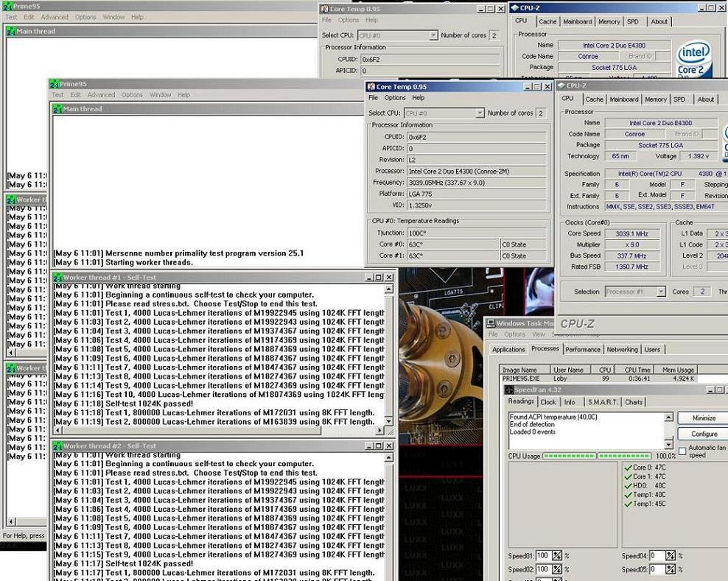Click the Temp1 40C checkmark in SpeedFan
Image resolution: width=728 pixels, height=581 pixels.
628,495
